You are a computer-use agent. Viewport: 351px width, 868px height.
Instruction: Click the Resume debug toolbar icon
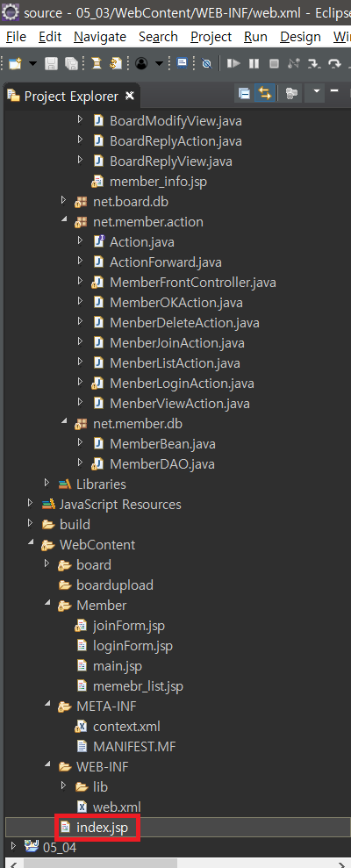[x=233, y=64]
